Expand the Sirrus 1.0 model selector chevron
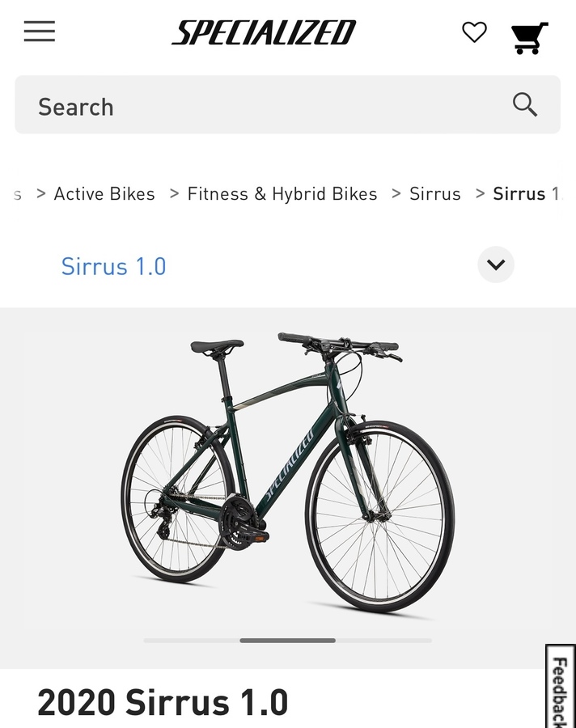This screenshot has width=576, height=728. click(x=495, y=265)
